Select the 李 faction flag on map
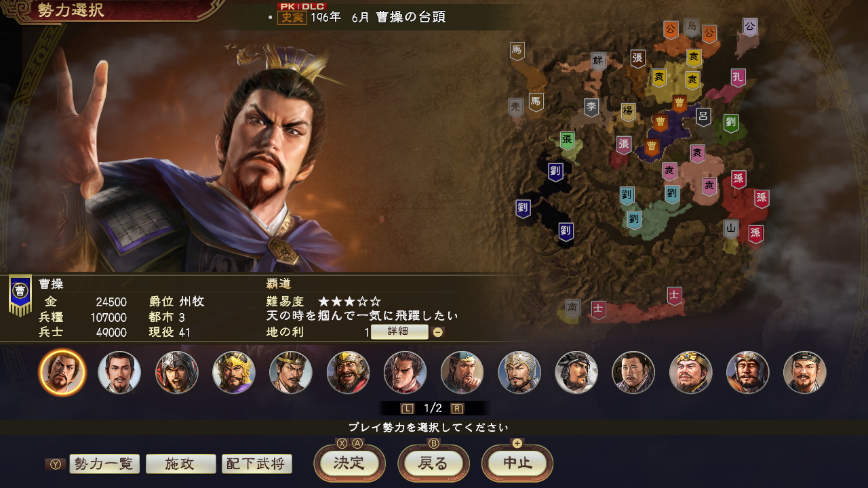 [591, 108]
